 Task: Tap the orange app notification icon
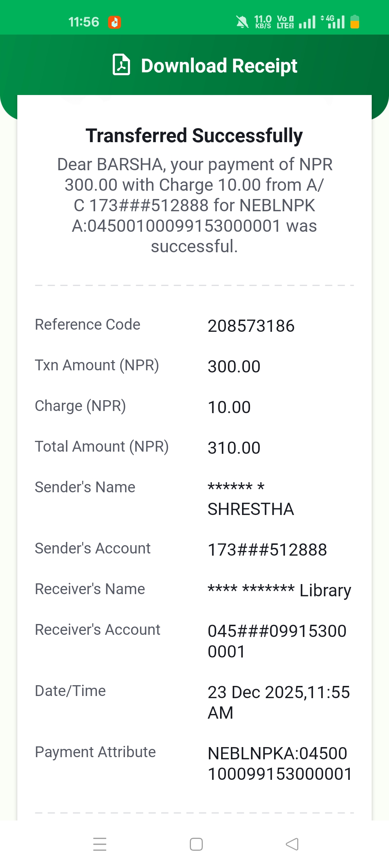(115, 22)
